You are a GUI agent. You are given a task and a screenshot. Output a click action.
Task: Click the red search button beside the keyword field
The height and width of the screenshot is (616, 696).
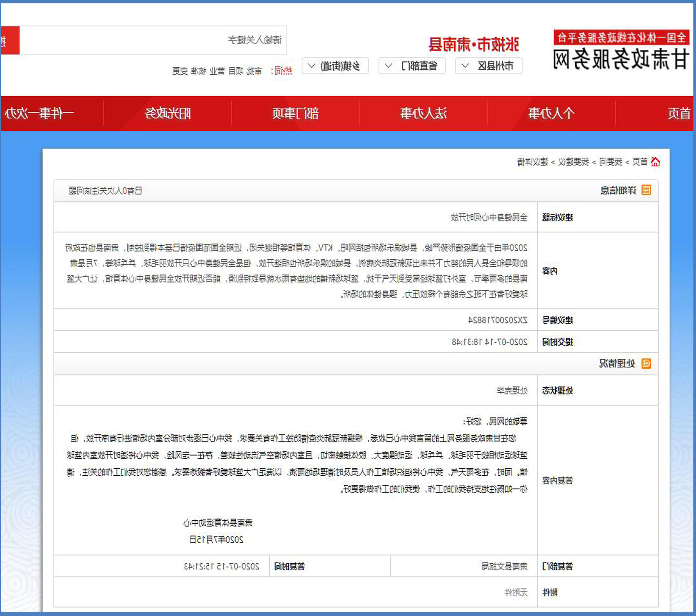pyautogui.click(x=10, y=40)
